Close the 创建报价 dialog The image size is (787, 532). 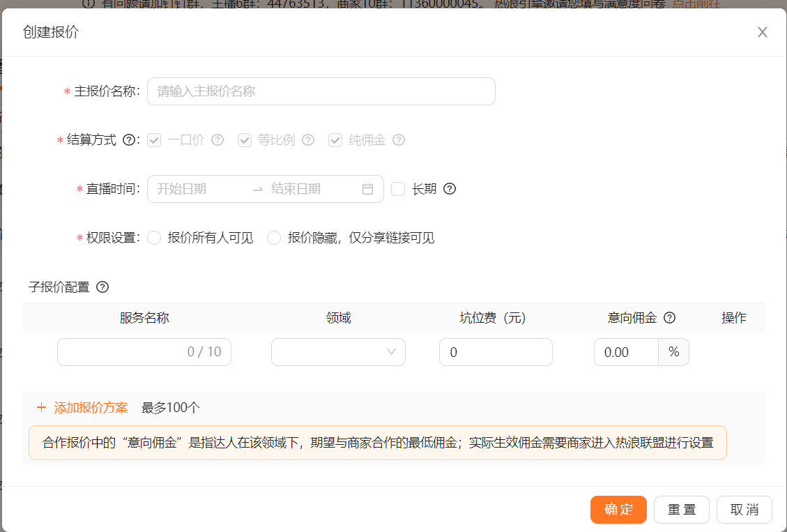click(763, 32)
